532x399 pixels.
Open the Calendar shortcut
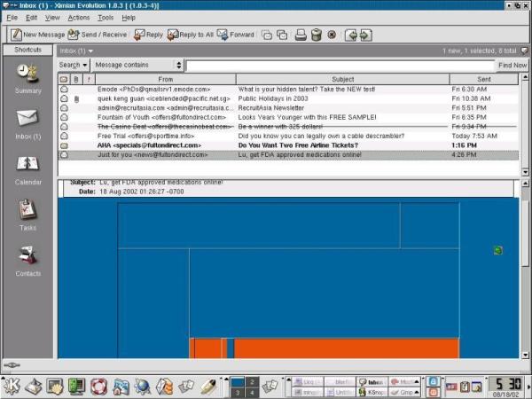point(27,170)
